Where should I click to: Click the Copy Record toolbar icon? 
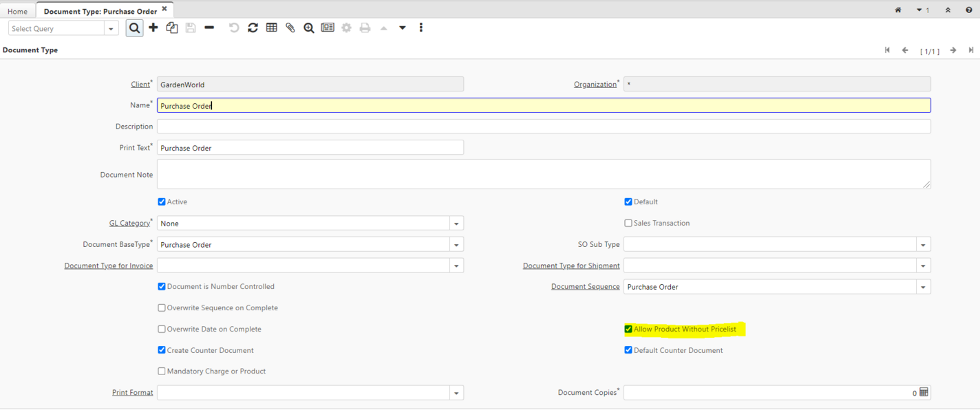point(172,28)
